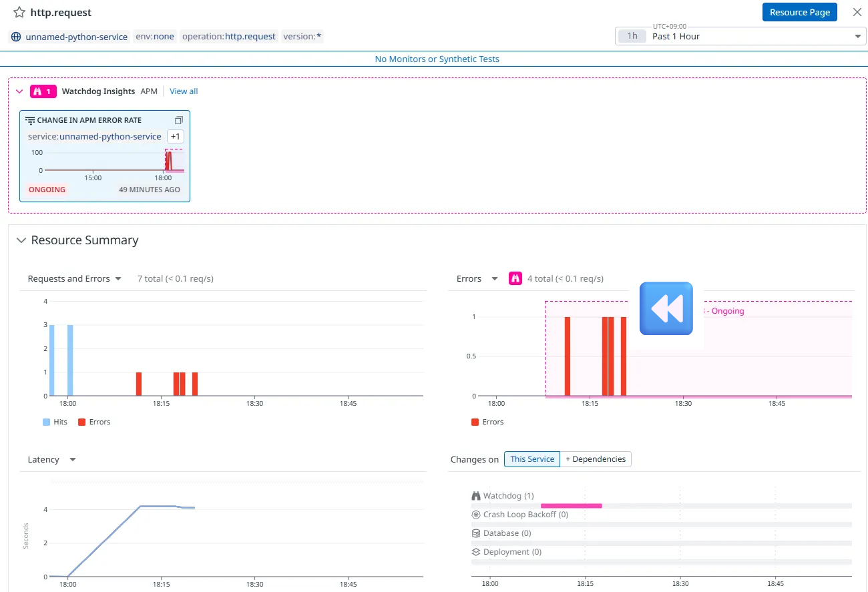Select the This Service changes tab

coord(532,459)
